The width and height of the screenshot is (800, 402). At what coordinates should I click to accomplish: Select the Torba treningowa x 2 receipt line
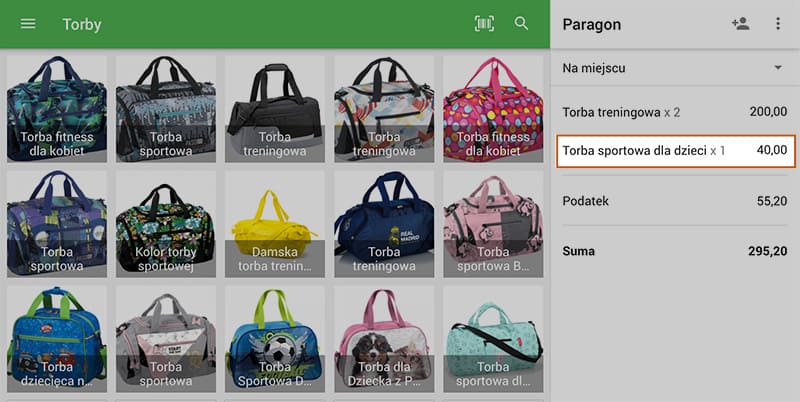pos(674,112)
